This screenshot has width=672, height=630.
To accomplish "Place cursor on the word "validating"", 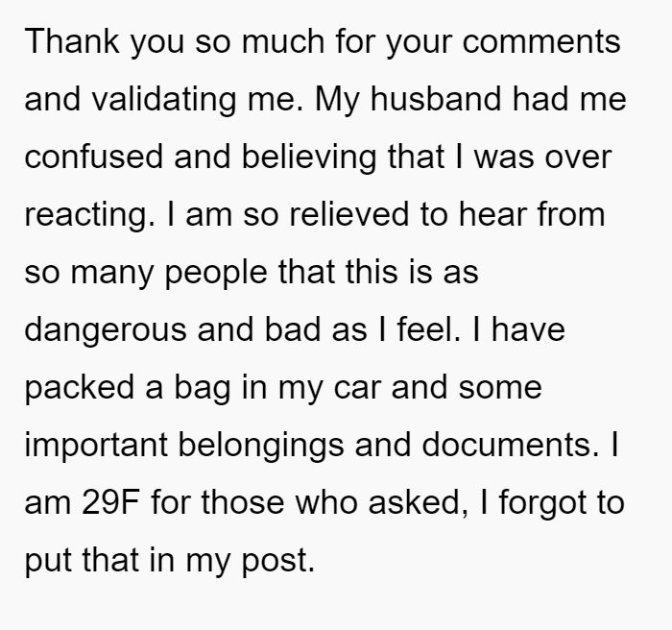I will 164,100.
